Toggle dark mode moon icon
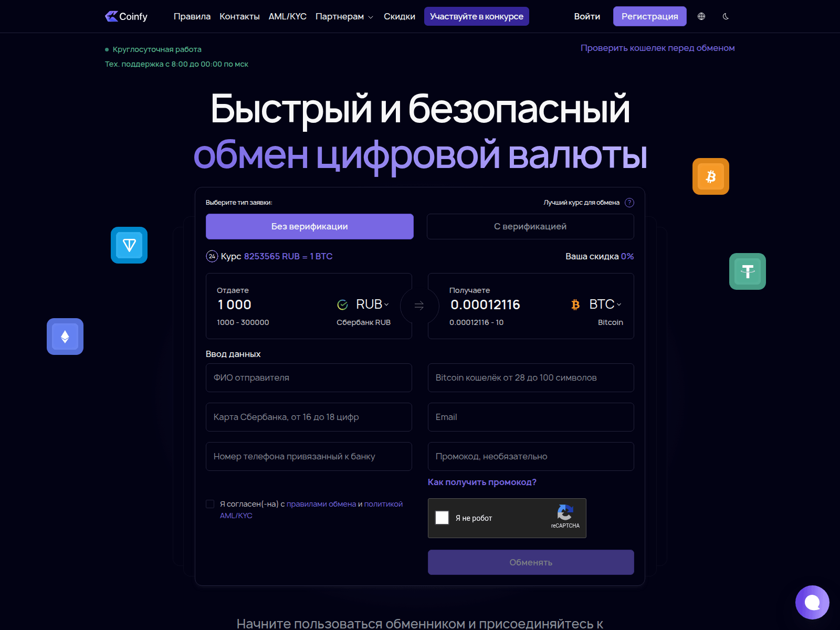The height and width of the screenshot is (630, 840). (x=726, y=16)
